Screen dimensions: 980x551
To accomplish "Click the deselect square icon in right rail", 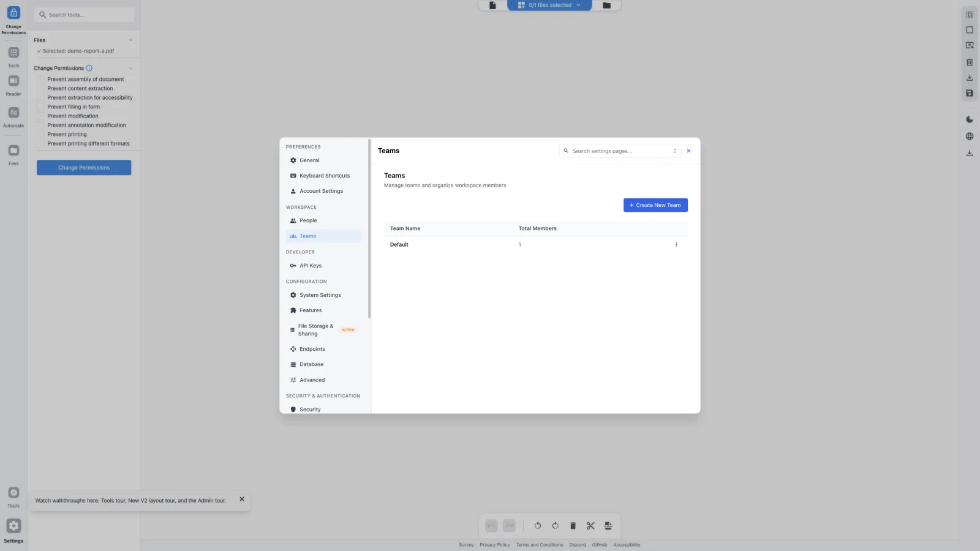I will pyautogui.click(x=970, y=29).
